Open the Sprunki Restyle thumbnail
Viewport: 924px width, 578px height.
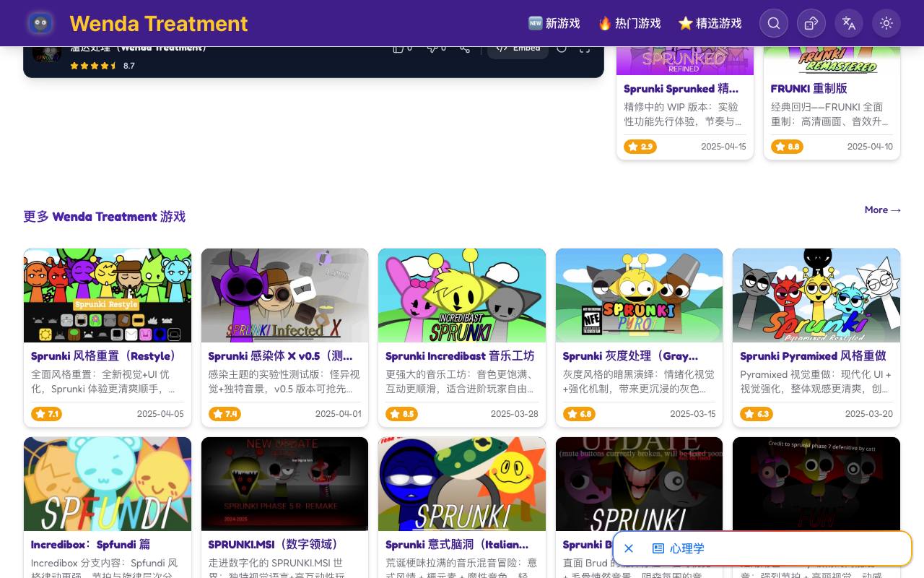pyautogui.click(x=108, y=296)
